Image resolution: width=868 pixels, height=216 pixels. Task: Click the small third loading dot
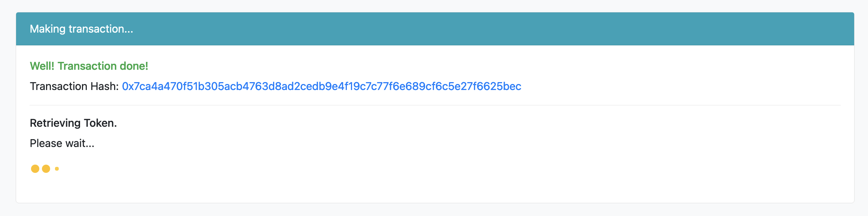pyautogui.click(x=57, y=169)
